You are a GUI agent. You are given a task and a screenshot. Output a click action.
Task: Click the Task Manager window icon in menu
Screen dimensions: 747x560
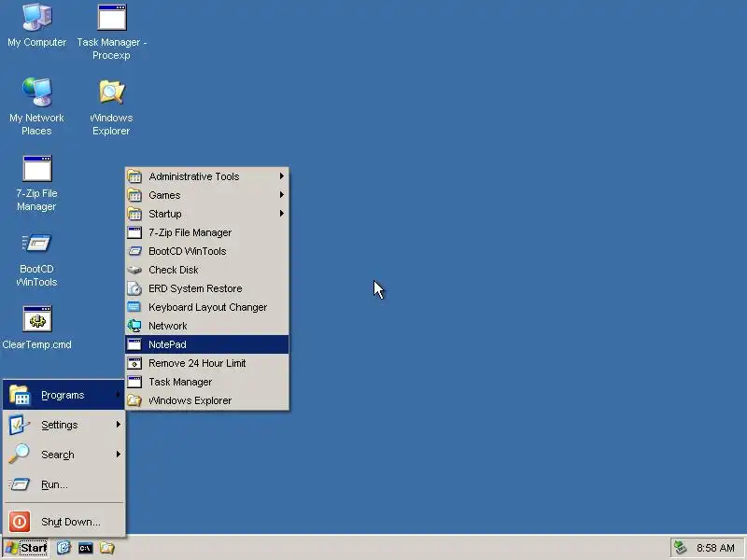coord(134,382)
